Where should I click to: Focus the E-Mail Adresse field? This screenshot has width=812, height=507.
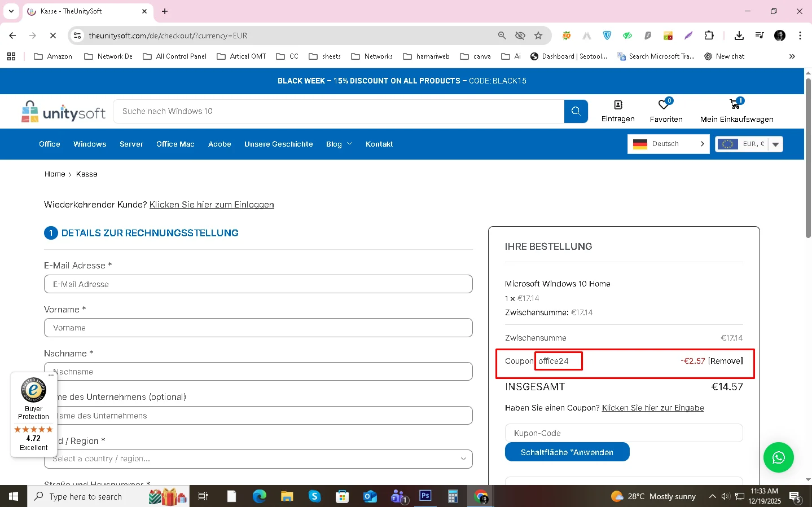pyautogui.click(x=258, y=284)
